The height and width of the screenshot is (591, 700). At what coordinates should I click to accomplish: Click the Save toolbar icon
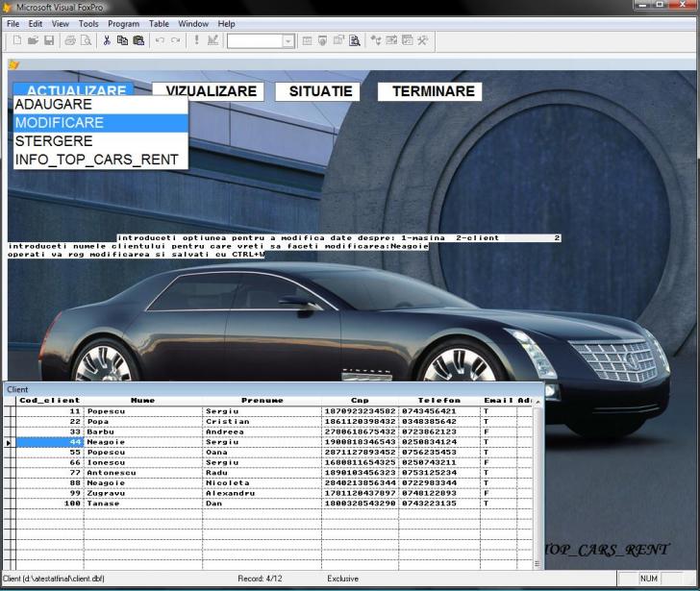click(49, 40)
